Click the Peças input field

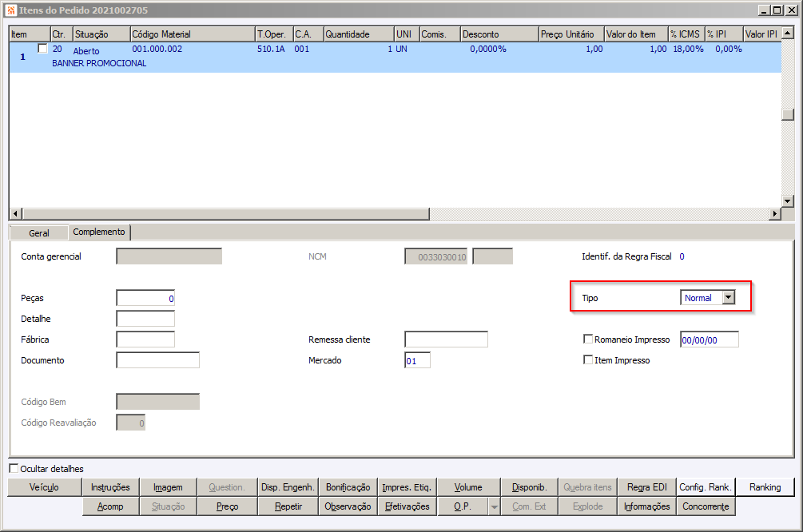(x=145, y=298)
